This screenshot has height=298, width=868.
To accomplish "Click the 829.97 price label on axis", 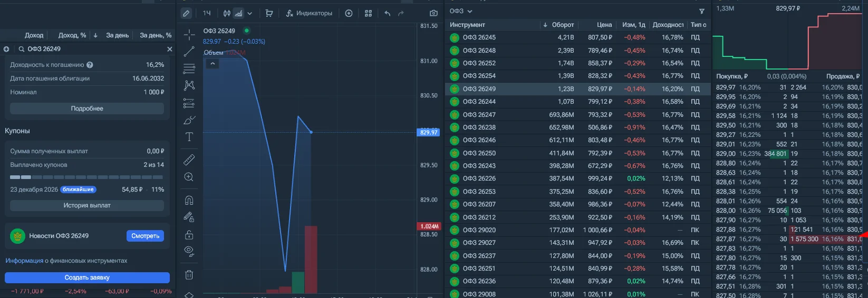I will (429, 132).
